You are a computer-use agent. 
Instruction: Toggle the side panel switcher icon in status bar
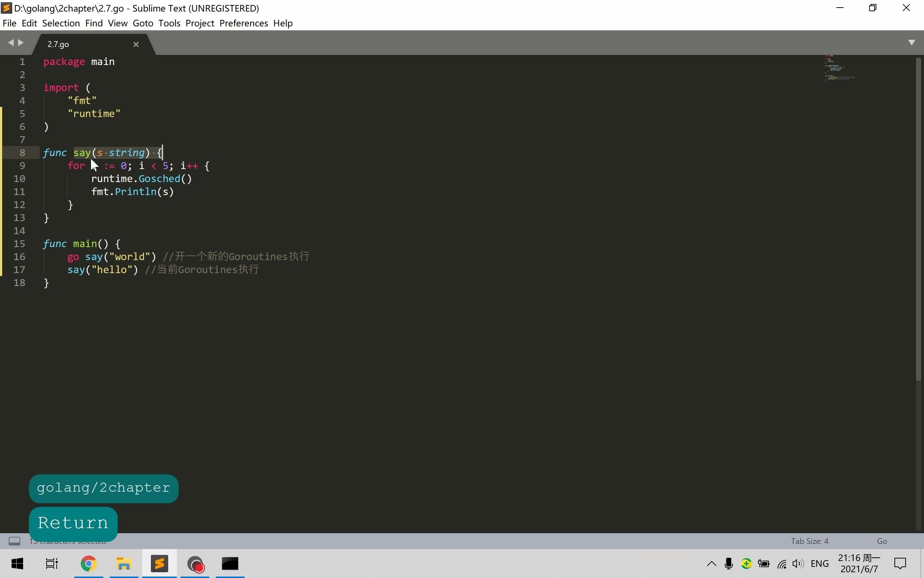tap(14, 541)
